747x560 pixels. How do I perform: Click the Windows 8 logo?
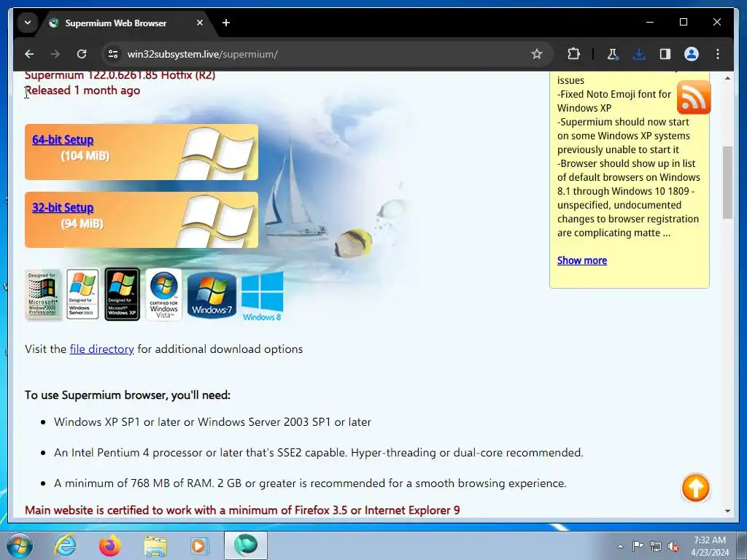click(263, 296)
